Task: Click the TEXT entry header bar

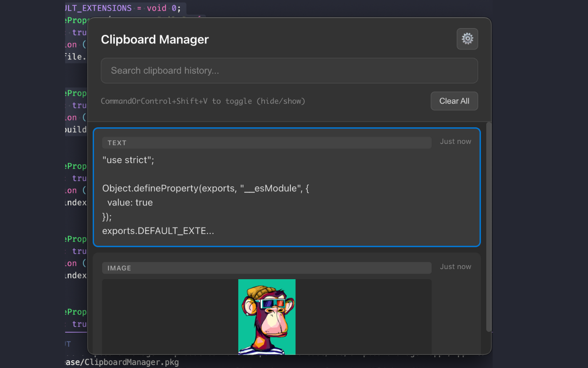Action: pyautogui.click(x=266, y=143)
